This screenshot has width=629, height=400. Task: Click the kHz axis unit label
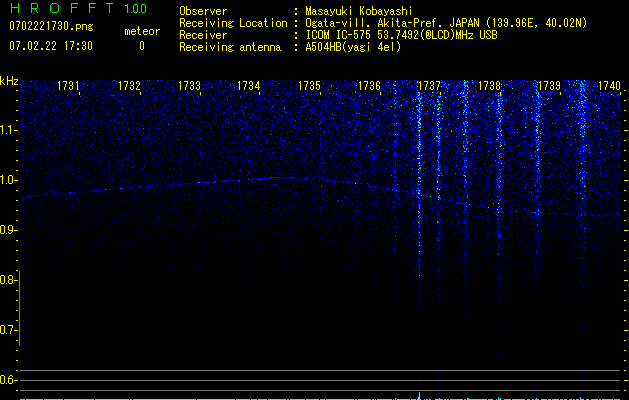click(x=9, y=81)
